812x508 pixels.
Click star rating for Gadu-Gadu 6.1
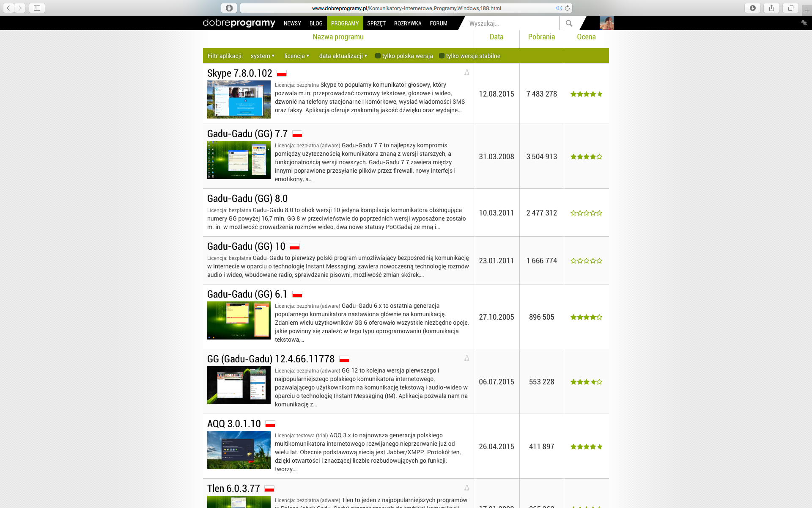586,317
